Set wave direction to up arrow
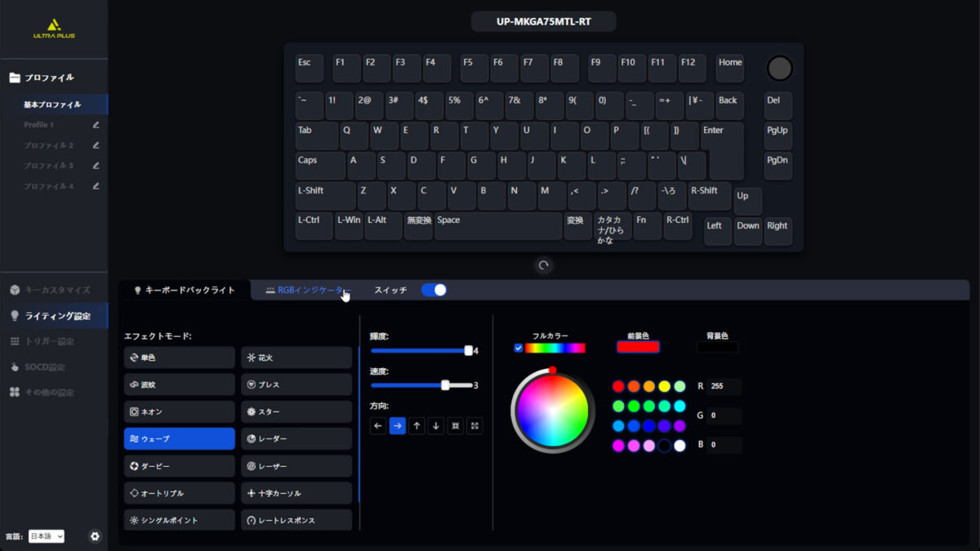 pyautogui.click(x=416, y=425)
